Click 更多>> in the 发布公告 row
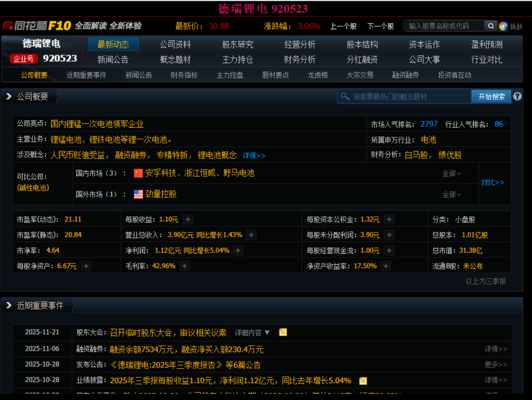 [496, 364]
